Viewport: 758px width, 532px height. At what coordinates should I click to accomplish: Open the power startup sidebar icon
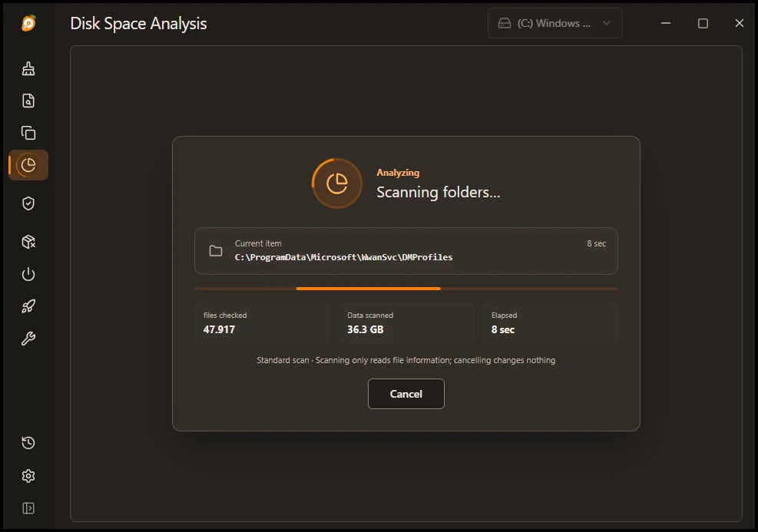pos(28,274)
